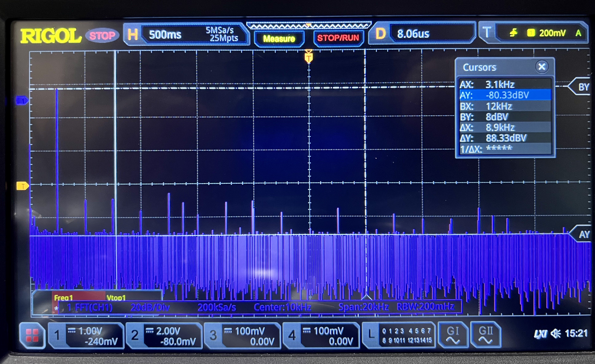Image resolution: width=595 pixels, height=364 pixels.
Task: Tap the Cursors panel title
Action: (x=479, y=67)
